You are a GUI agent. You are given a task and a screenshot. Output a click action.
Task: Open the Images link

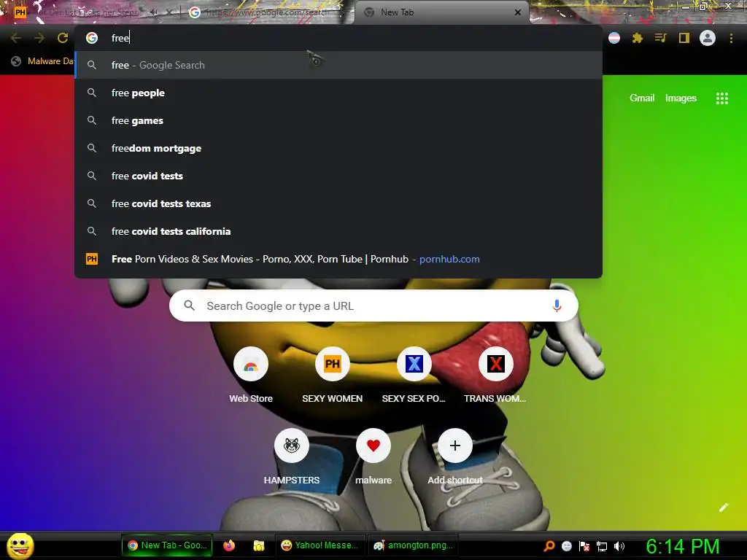[x=681, y=98]
